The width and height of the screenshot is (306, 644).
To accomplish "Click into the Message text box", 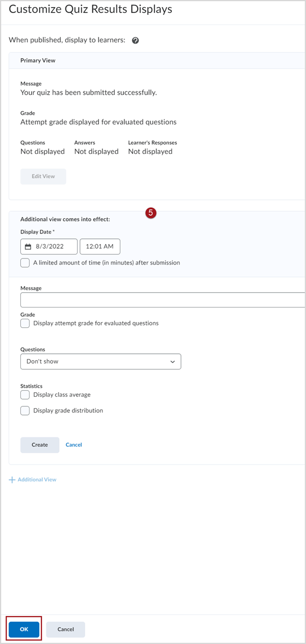I will pos(163,300).
